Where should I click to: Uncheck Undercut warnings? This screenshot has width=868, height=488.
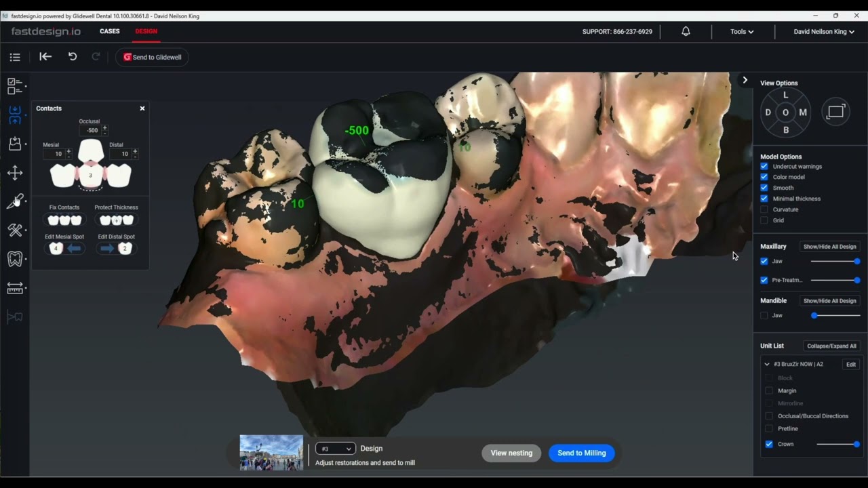pos(764,166)
